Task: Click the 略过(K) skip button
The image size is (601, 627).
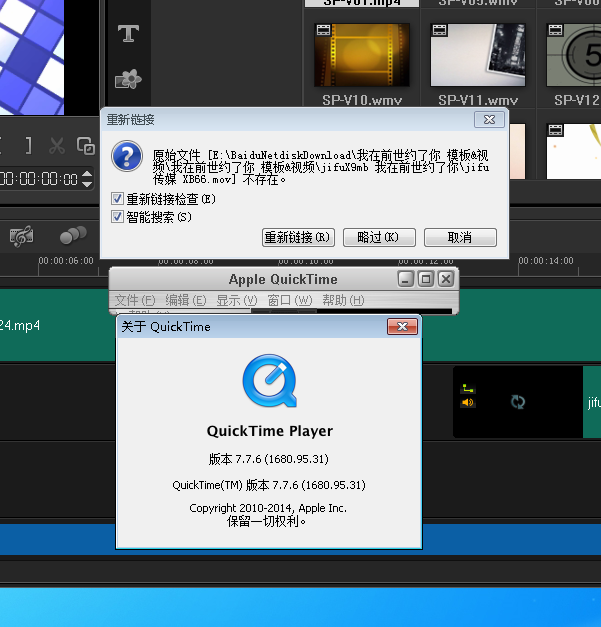Action: [x=379, y=238]
